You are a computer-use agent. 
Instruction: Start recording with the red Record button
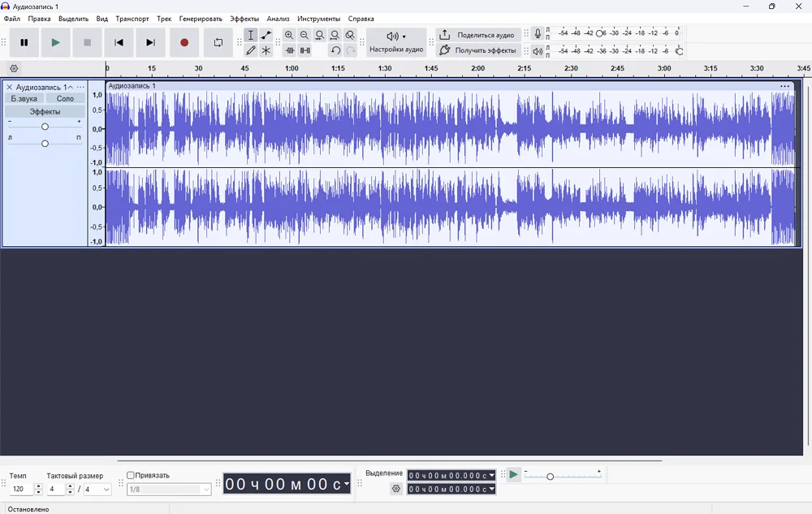click(184, 42)
